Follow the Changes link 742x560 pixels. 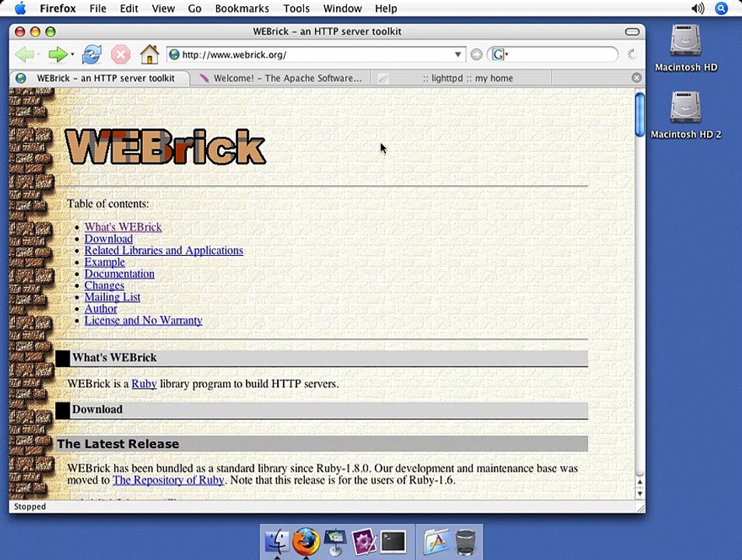click(104, 285)
